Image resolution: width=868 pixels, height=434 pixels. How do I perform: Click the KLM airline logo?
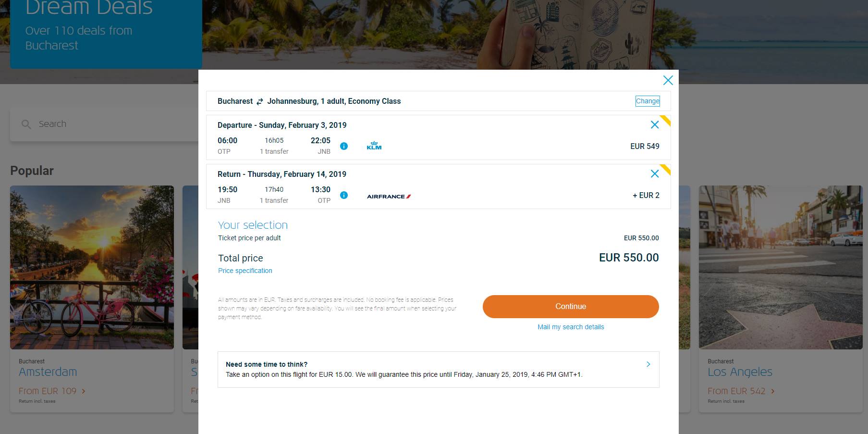point(374,146)
